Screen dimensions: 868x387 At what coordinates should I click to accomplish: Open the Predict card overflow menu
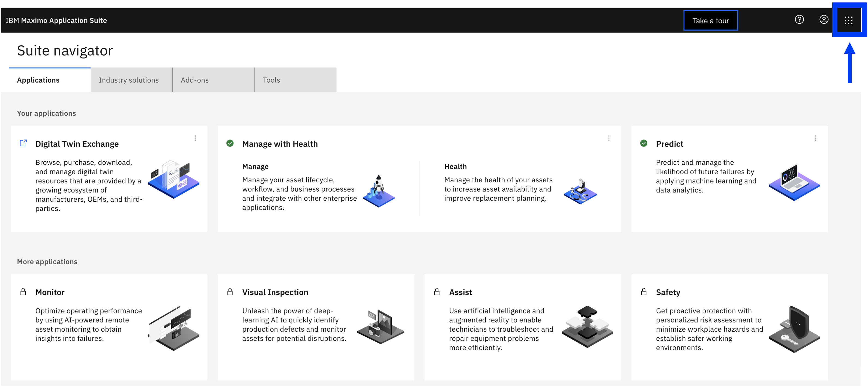816,138
